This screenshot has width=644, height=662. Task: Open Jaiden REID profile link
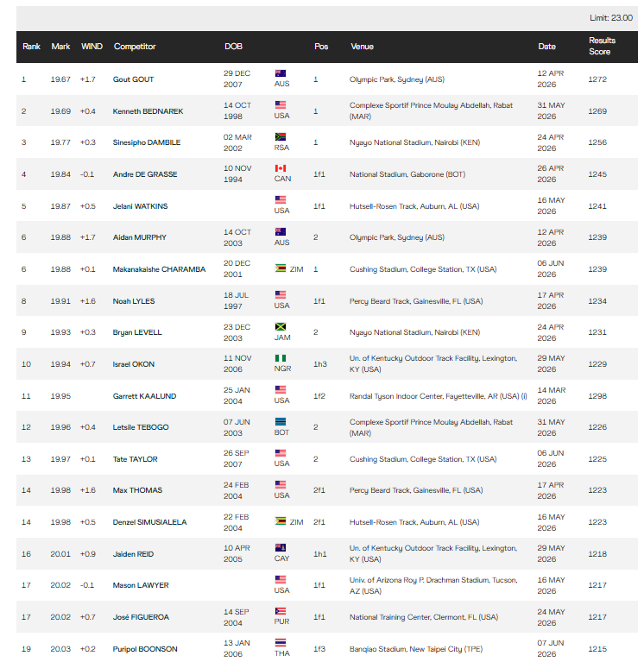pyautogui.click(x=133, y=554)
